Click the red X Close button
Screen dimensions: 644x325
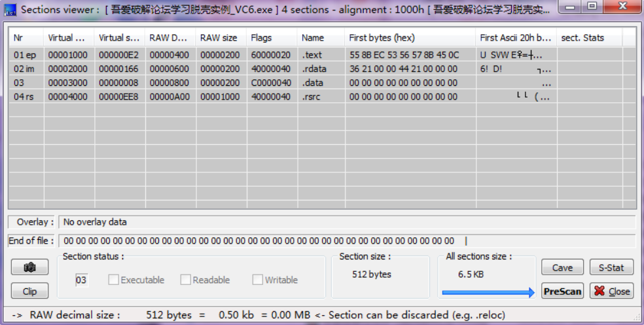[611, 291]
